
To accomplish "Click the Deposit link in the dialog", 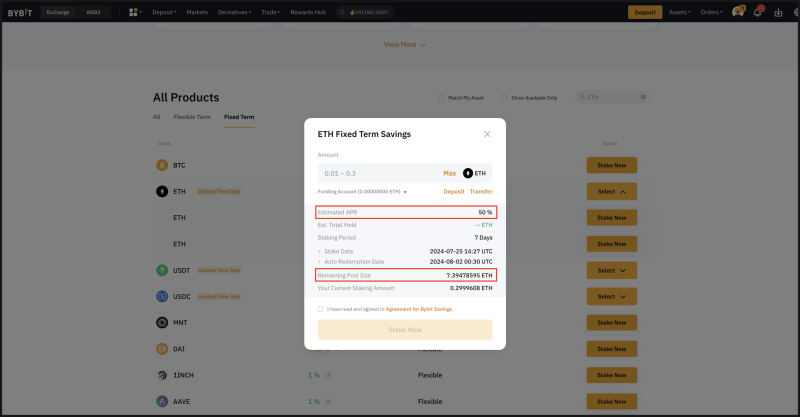I will [454, 192].
